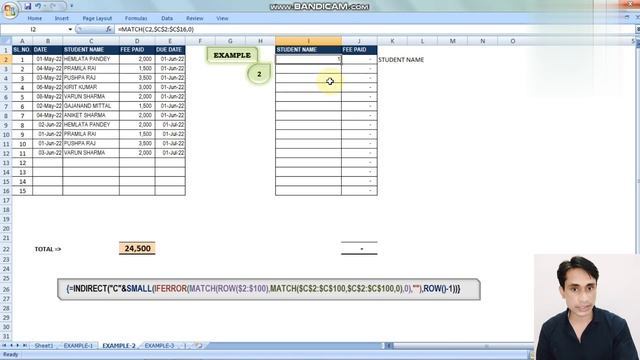
Task: Click the FEE PAID header in column D
Action: point(137,50)
